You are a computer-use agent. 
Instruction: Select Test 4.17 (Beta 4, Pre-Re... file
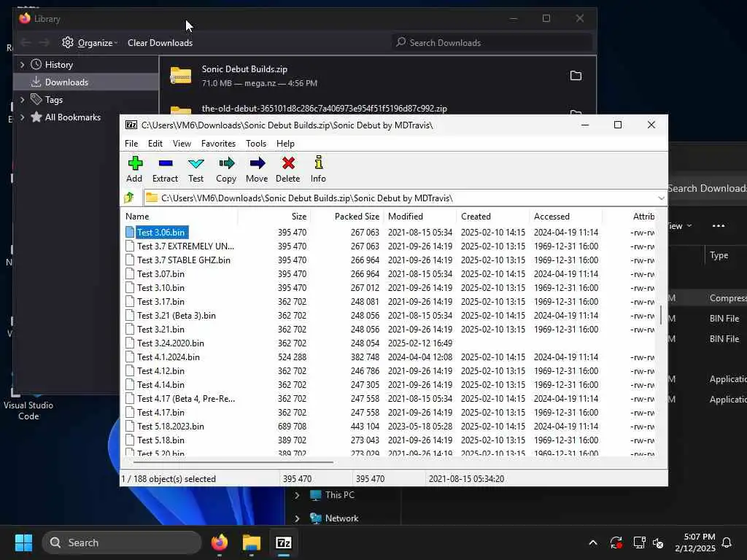pos(186,398)
